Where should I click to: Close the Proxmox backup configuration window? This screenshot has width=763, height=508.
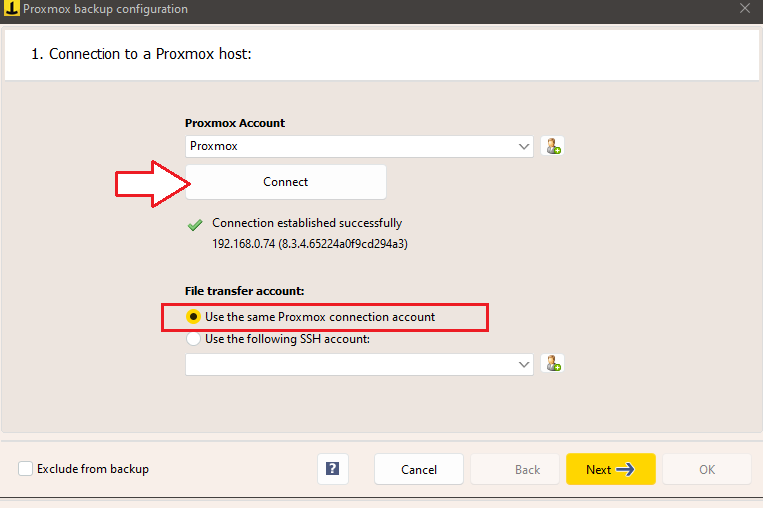(744, 9)
